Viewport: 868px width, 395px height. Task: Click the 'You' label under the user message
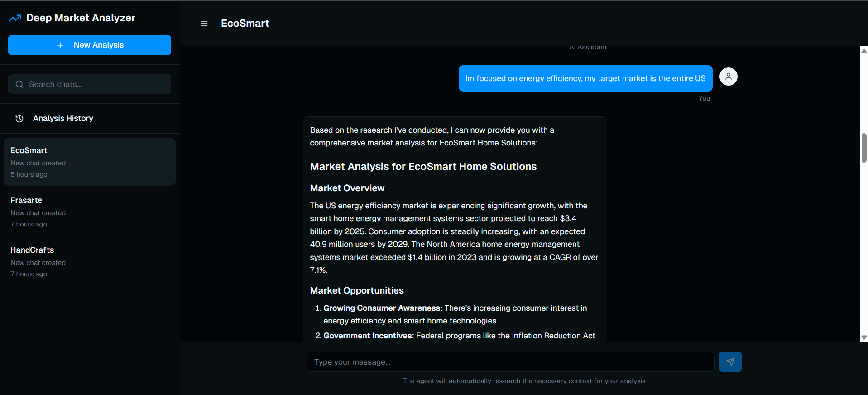coord(704,98)
